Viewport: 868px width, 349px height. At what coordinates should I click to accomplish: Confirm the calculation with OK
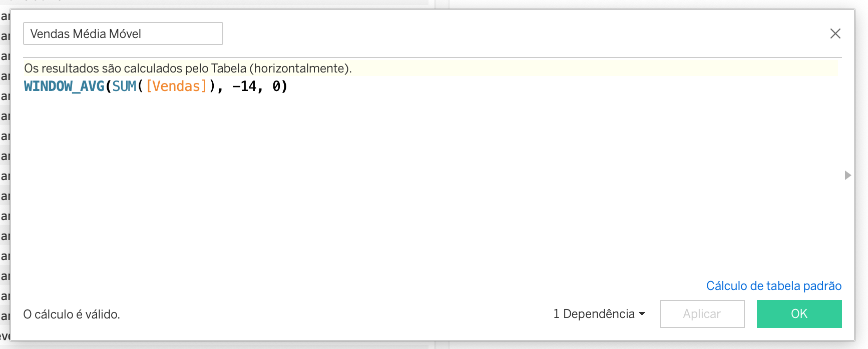pos(798,314)
